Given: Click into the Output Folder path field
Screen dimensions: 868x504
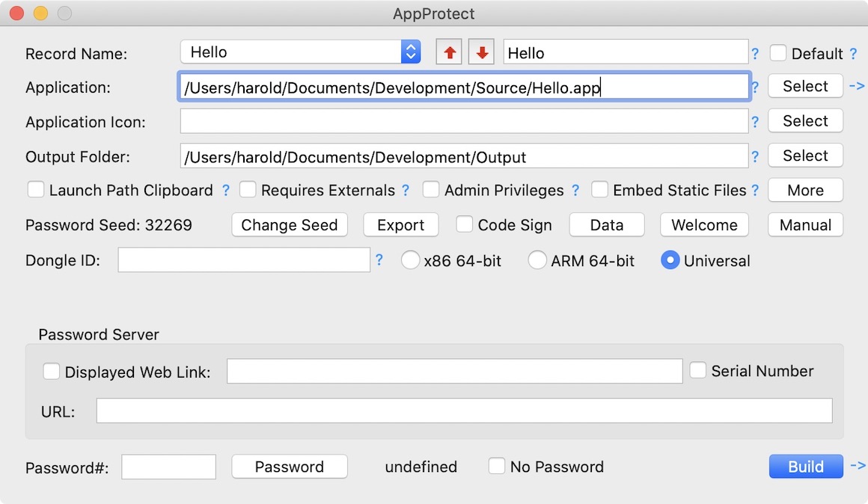Looking at the screenshot, I should 464,156.
